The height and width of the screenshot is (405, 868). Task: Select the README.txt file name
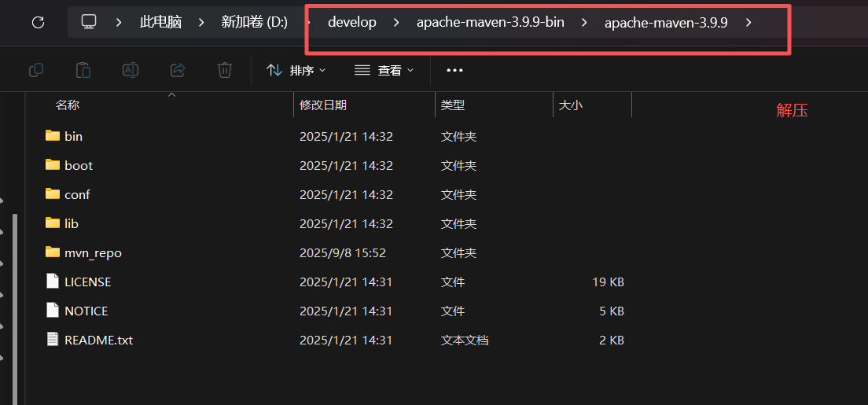click(98, 340)
